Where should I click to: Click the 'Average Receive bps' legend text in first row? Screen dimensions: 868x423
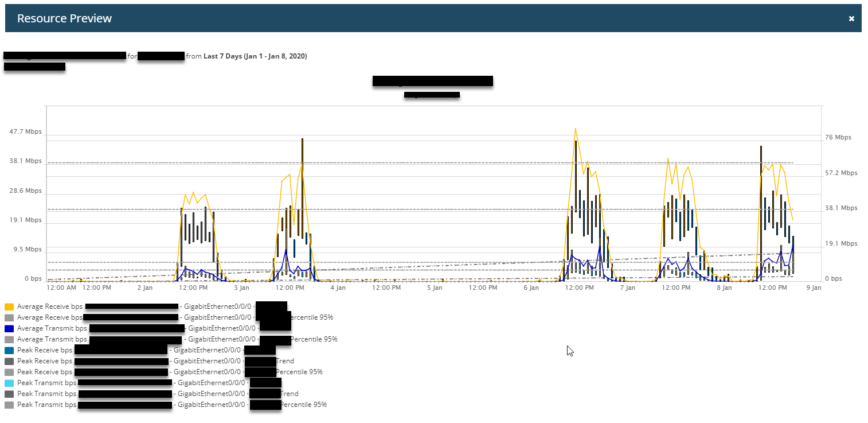[50, 306]
